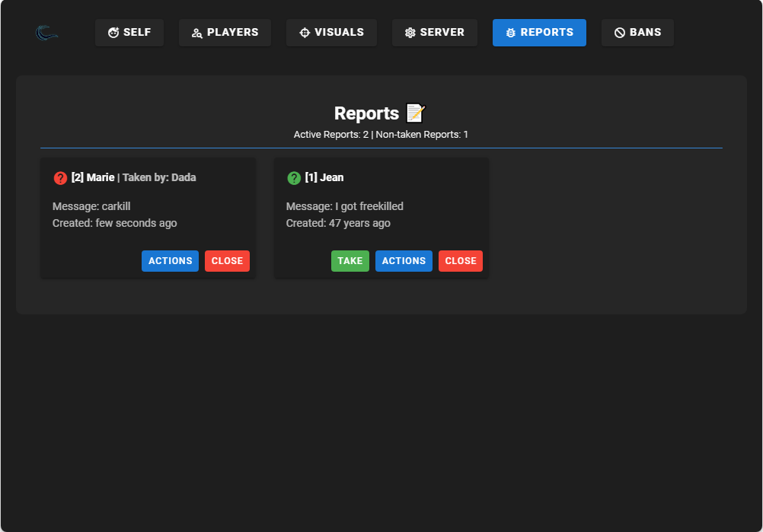Close Jean's freekill report

[460, 260]
